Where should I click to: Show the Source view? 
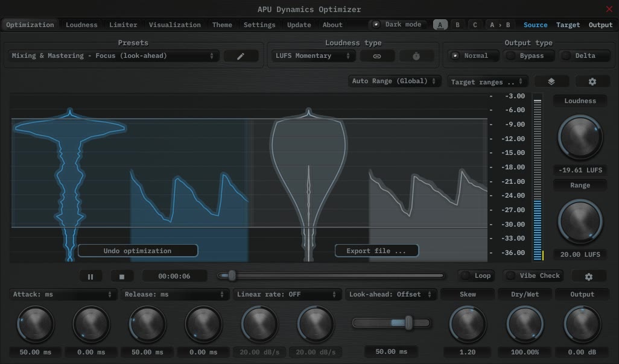click(x=535, y=25)
